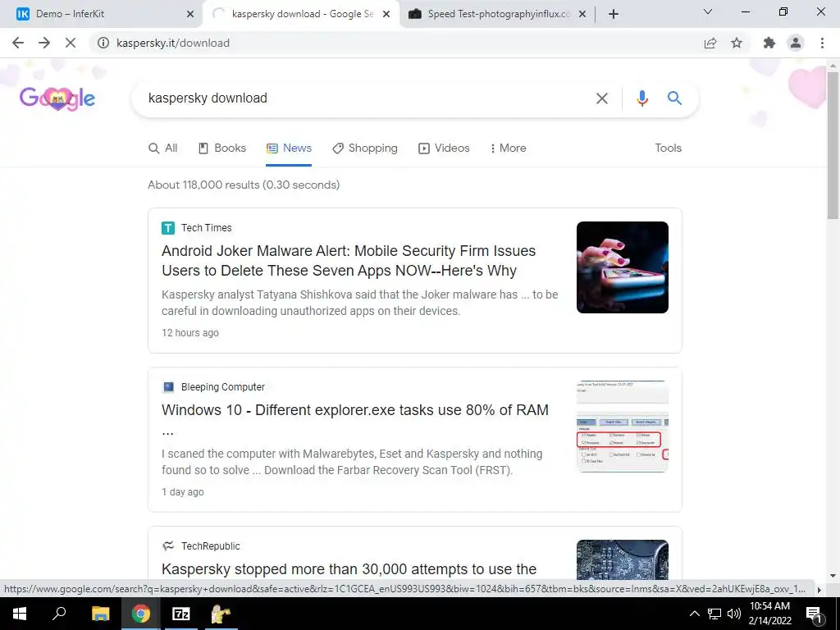Open File Explorer from the taskbar

pos(101,614)
